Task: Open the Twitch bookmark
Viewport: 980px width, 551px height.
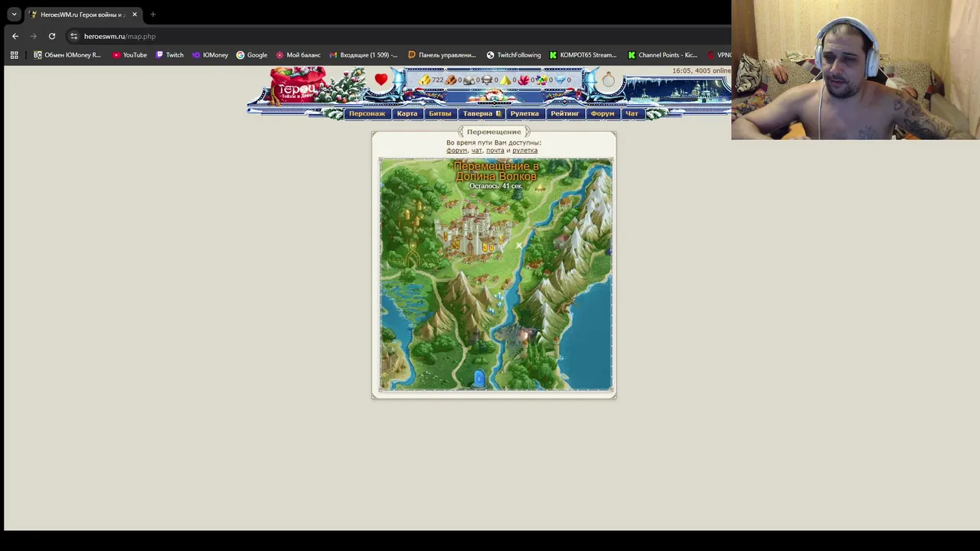Action: click(170, 55)
